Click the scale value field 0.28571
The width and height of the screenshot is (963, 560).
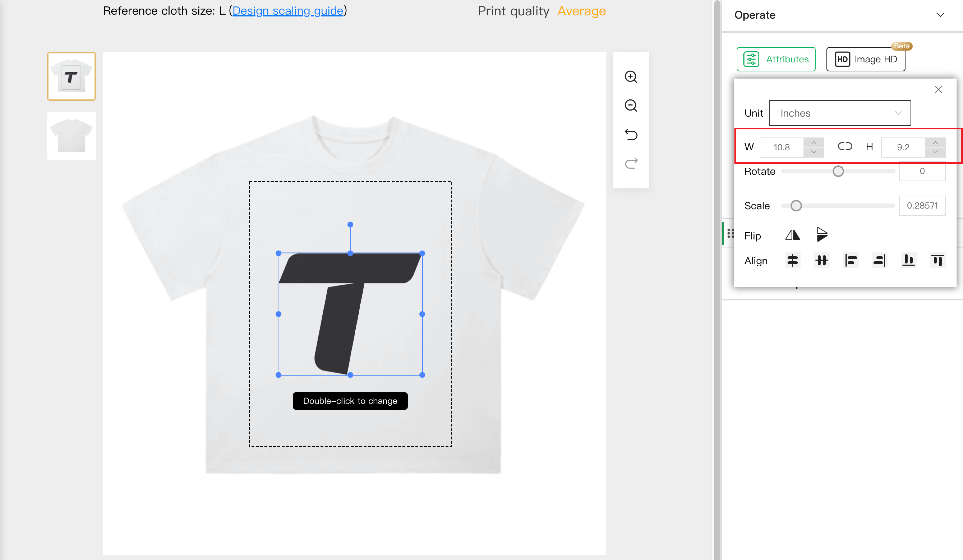point(922,206)
